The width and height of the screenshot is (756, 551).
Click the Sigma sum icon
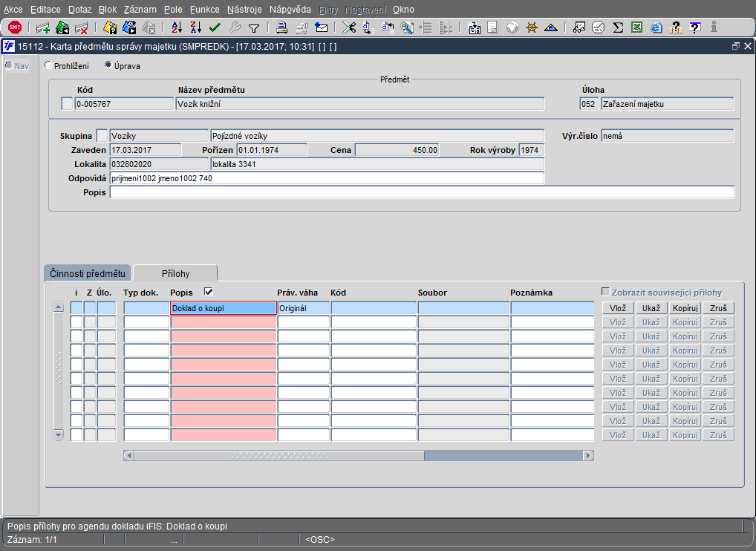618,27
